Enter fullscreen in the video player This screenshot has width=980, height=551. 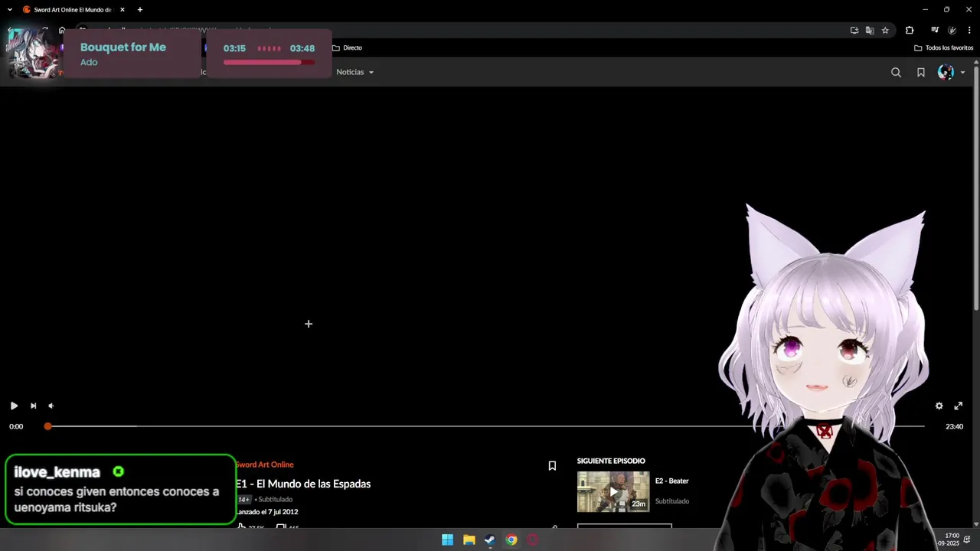click(x=958, y=406)
